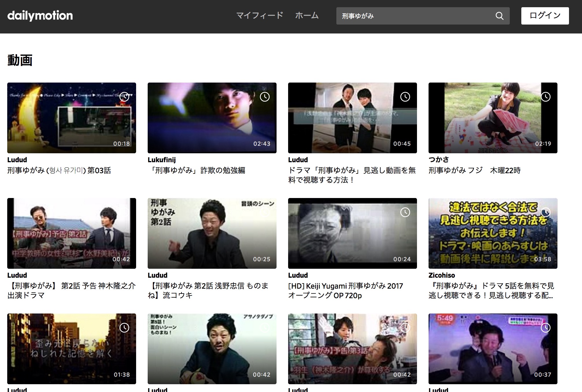Open the 00:25 浅野忠信 ものまね thumbnail
Image resolution: width=582 pixels, height=392 pixels.
point(212,233)
